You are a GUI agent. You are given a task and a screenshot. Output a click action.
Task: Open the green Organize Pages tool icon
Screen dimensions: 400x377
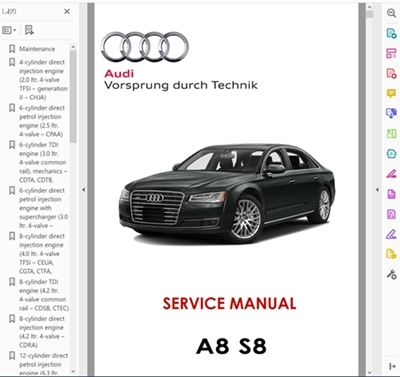coord(391,134)
